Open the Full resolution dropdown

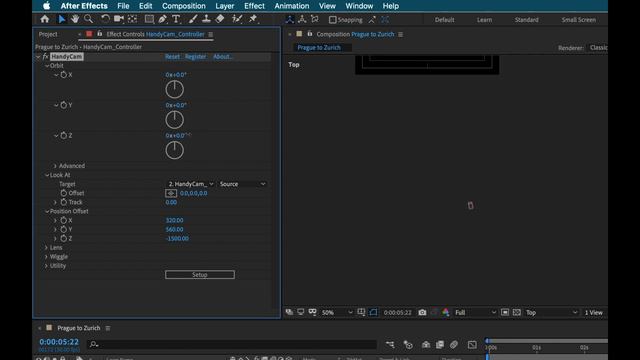(475, 313)
